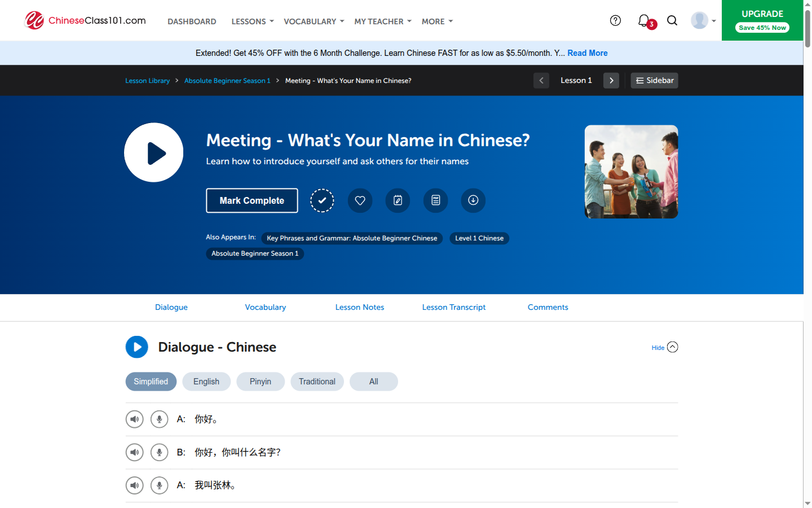The height and width of the screenshot is (508, 812).
Task: Open the Sidebar panel button
Action: click(x=654, y=81)
